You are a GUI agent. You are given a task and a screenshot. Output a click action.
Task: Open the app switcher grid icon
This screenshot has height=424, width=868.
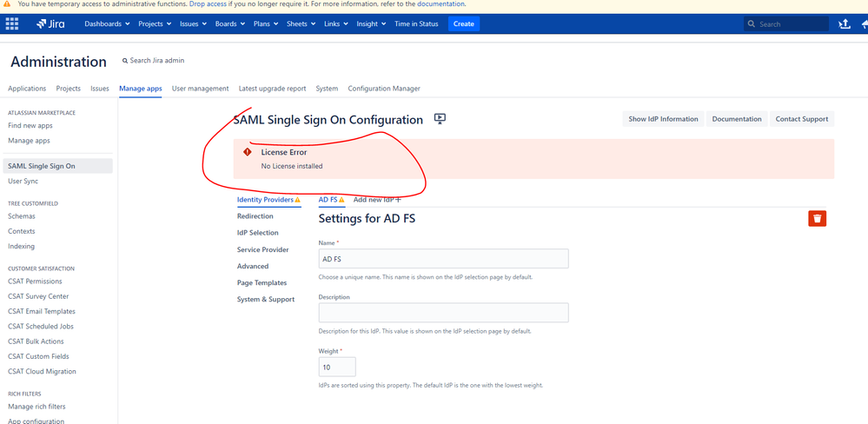[x=11, y=23]
